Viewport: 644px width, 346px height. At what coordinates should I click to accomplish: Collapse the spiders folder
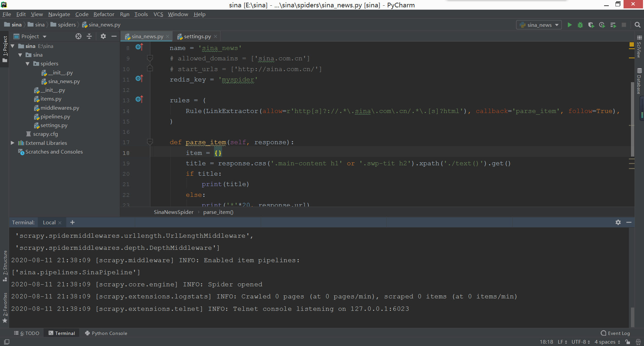(x=28, y=64)
